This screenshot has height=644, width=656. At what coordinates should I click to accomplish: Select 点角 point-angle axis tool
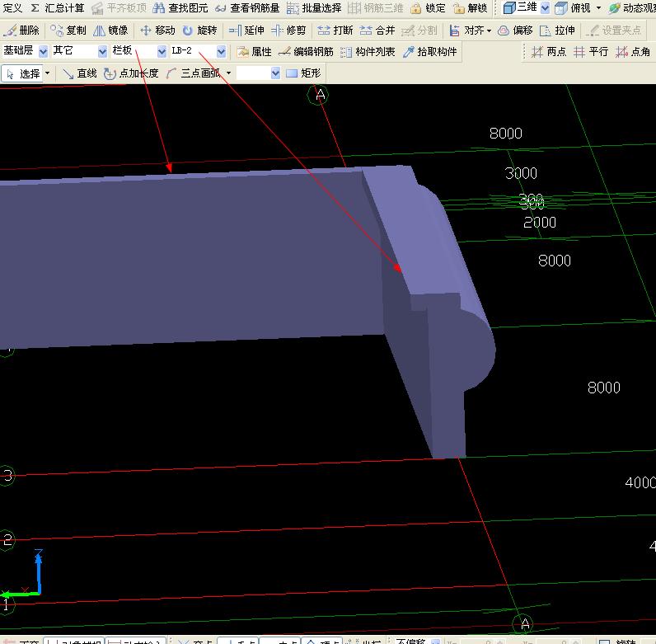coord(633,51)
